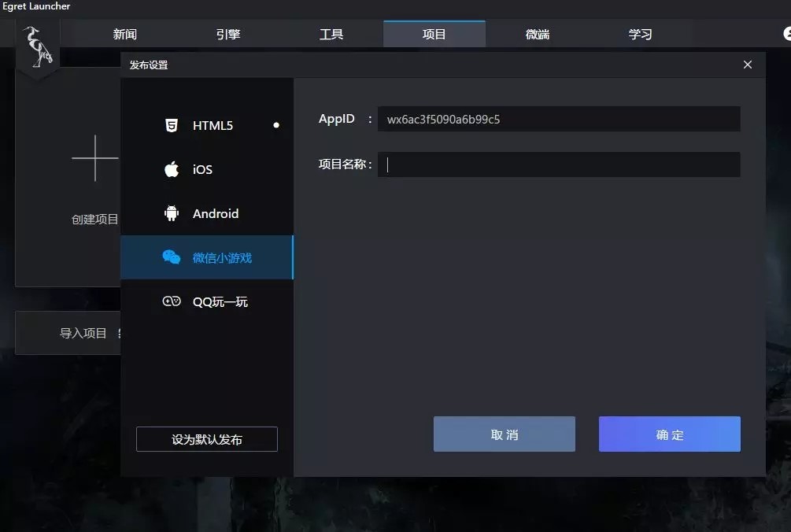791x532 pixels.
Task: Select iOS publish platform
Action: coord(207,169)
